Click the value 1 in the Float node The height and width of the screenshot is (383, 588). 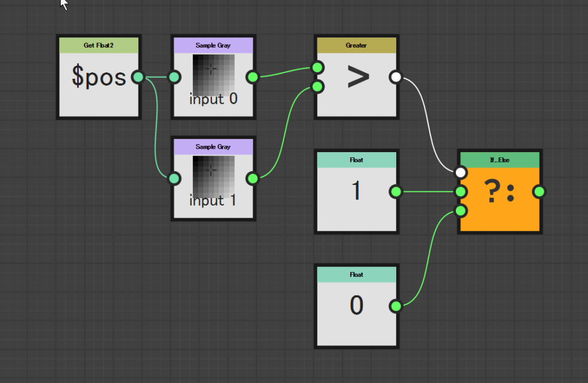coord(356,192)
